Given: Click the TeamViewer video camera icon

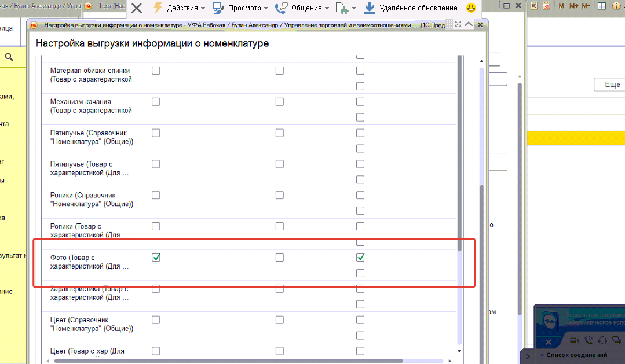Looking at the screenshot, I should [575, 341].
